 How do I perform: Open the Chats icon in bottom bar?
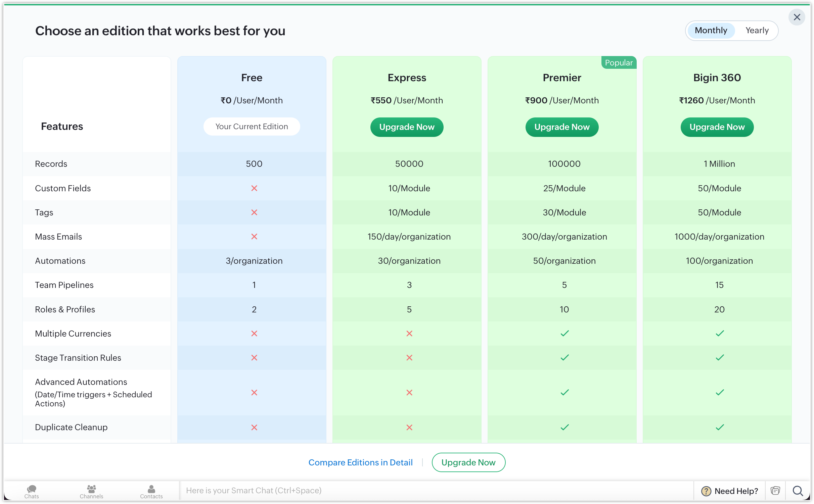coord(32,491)
